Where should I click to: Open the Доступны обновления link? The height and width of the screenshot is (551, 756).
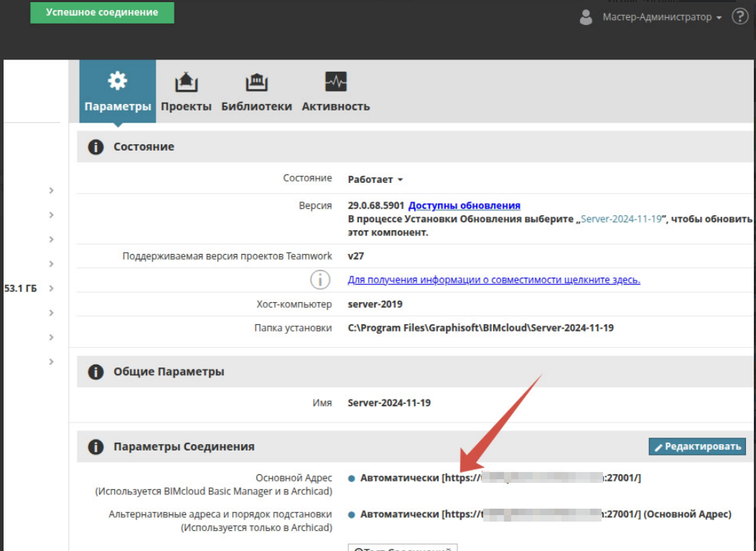coord(464,206)
